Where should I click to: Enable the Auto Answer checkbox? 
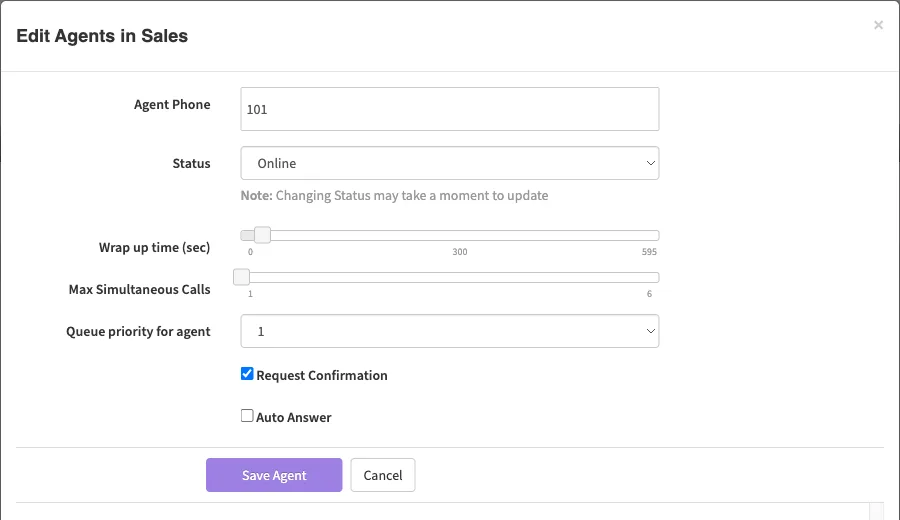[247, 416]
